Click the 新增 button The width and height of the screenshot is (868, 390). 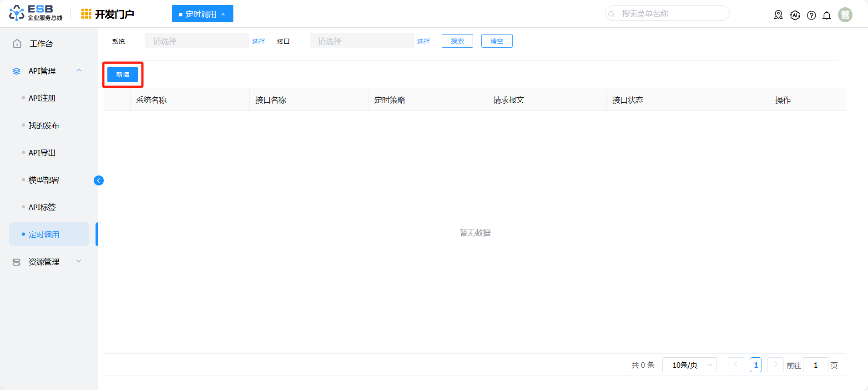coord(122,75)
